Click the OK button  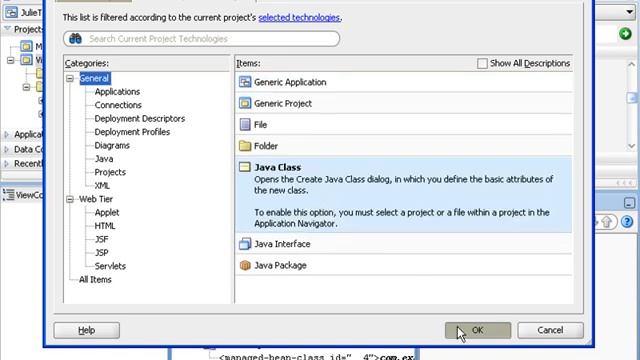coord(478,330)
